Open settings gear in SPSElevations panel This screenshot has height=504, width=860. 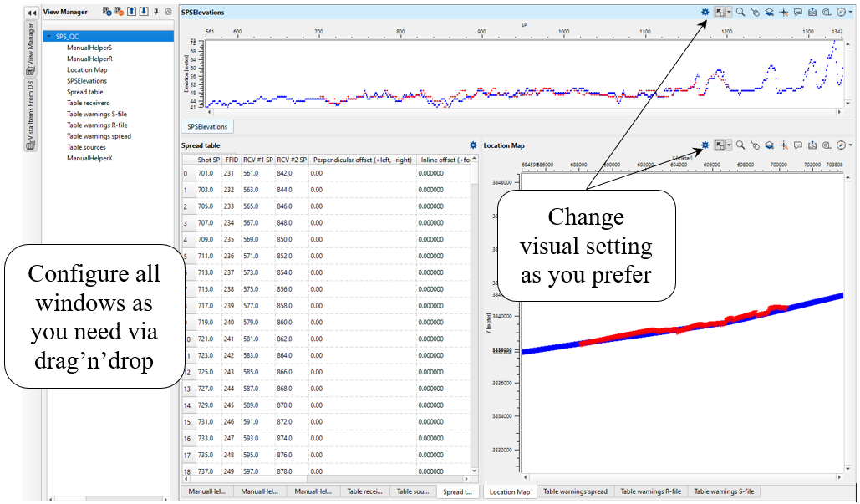click(705, 13)
